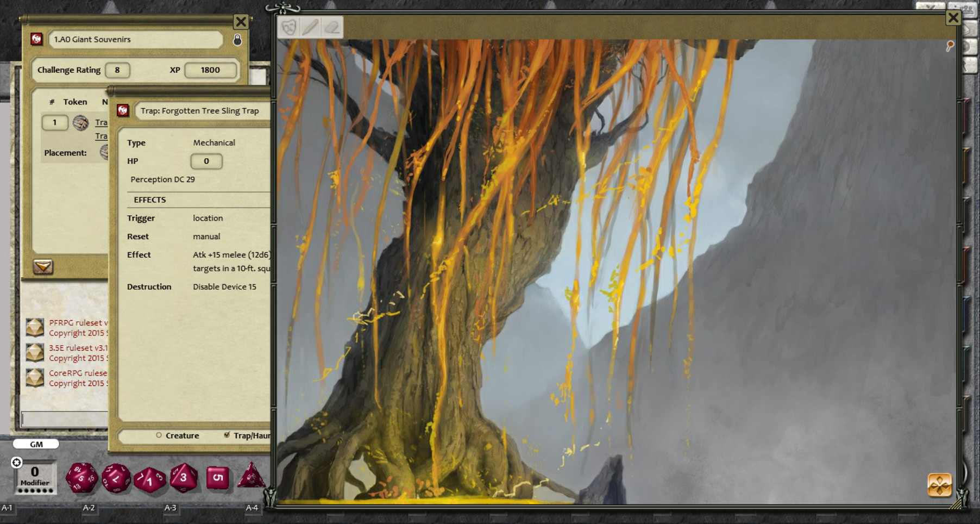Open the modifier gear settings icon
Screen dimensions: 980x524
click(17, 463)
